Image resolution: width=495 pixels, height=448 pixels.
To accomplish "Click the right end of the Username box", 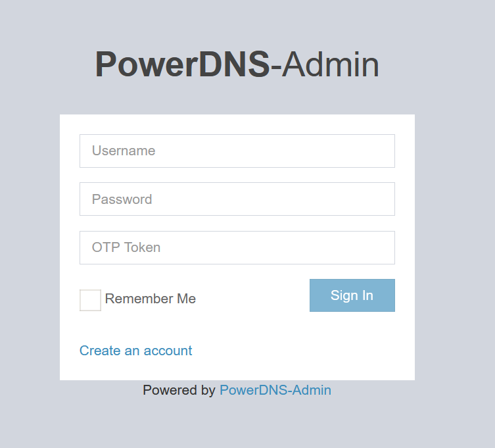I will (x=387, y=151).
